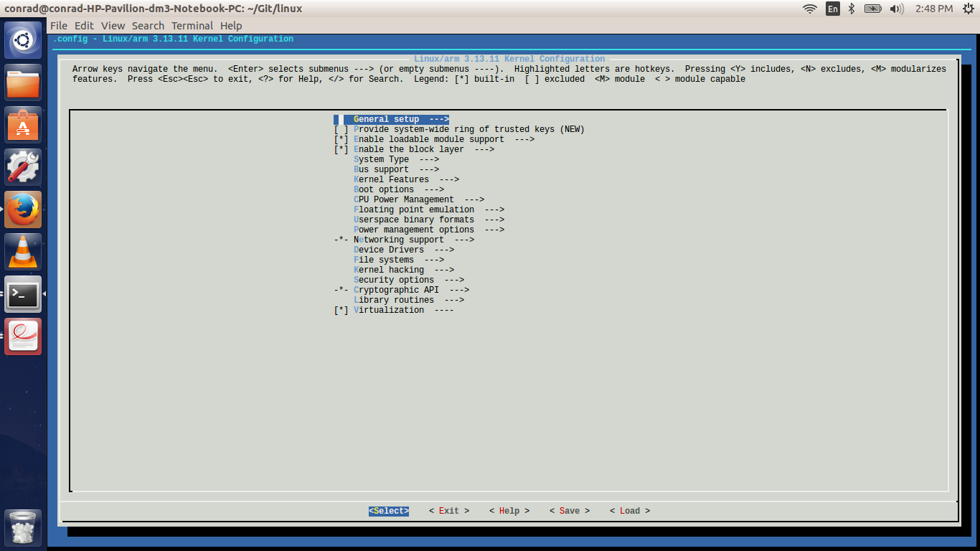The height and width of the screenshot is (551, 980).
Task: Open VLC media player in the launcher
Action: (x=23, y=252)
